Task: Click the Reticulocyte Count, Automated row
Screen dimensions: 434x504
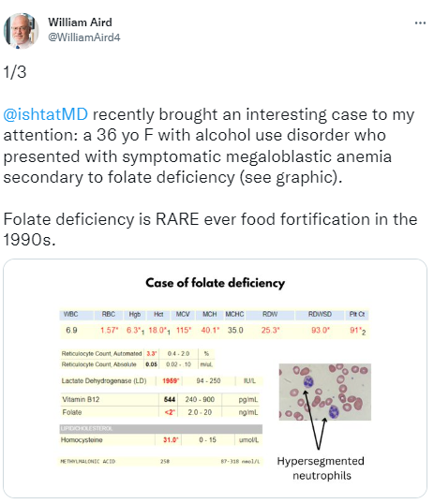Action: tap(137, 353)
